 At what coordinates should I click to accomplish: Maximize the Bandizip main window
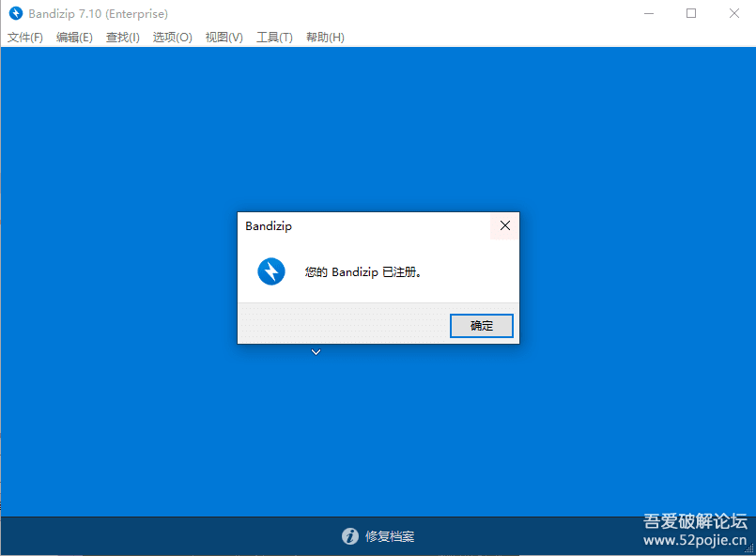[x=691, y=13]
